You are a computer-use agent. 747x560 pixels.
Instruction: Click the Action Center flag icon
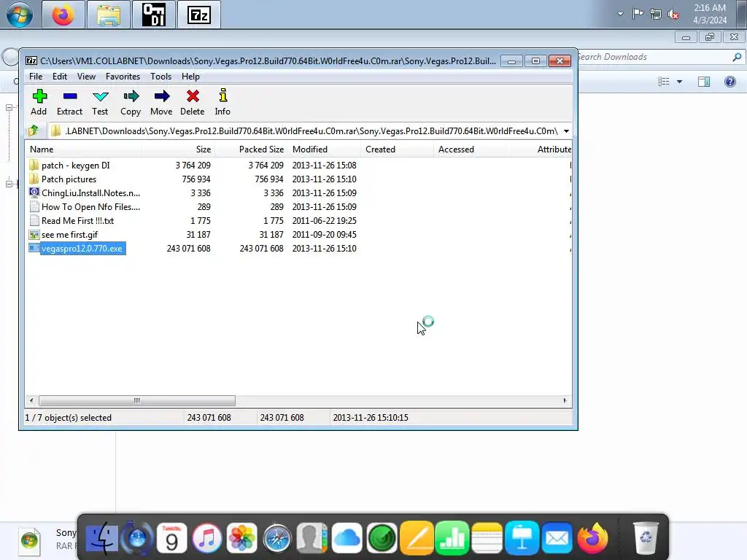click(638, 14)
